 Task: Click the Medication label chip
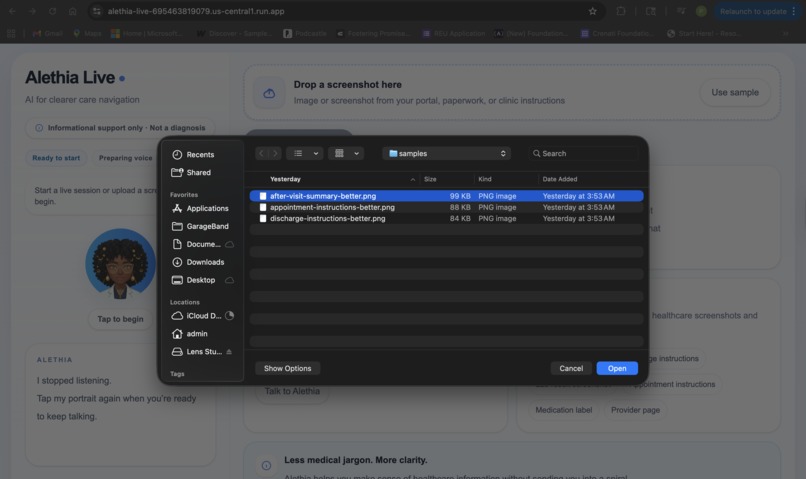(563, 410)
